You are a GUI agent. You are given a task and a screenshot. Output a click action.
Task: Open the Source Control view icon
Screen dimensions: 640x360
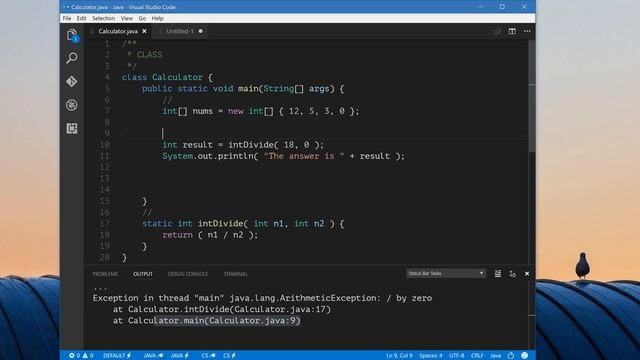click(x=72, y=81)
